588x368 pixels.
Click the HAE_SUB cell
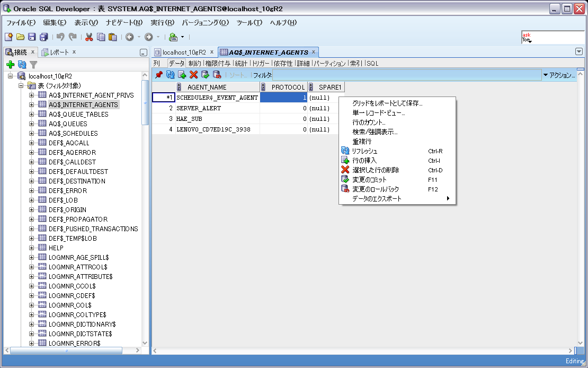(218, 119)
